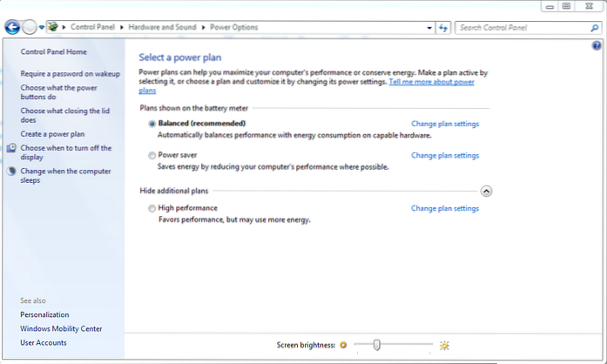
Task: Open Control Panel Home
Action: tap(53, 51)
